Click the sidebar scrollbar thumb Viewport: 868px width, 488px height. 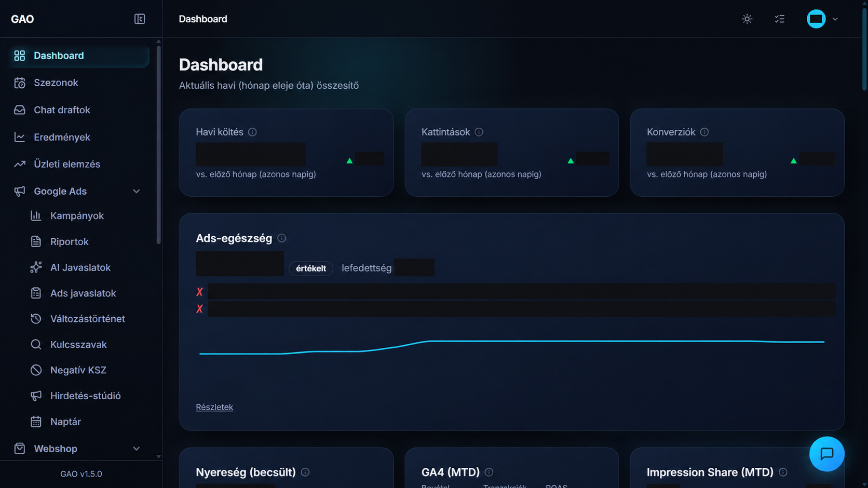point(158,144)
